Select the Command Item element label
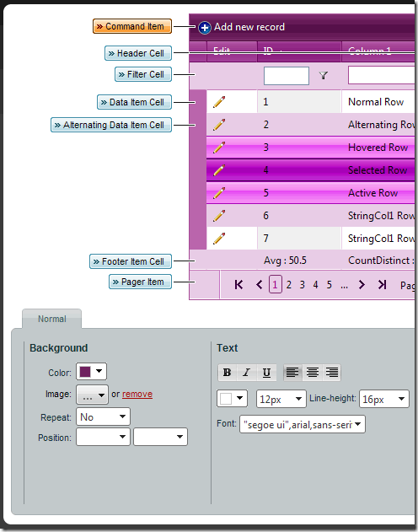 pyautogui.click(x=132, y=26)
